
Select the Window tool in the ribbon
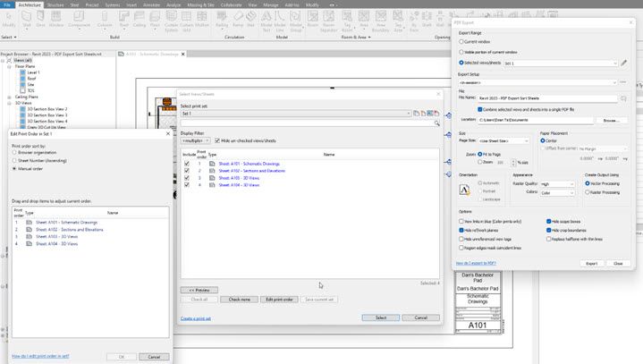56,19
